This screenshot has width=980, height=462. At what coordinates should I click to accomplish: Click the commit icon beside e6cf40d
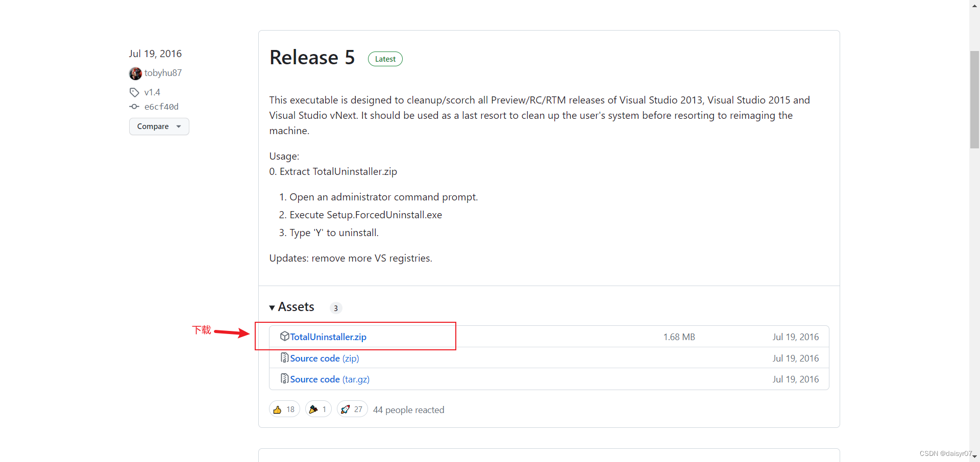click(134, 107)
